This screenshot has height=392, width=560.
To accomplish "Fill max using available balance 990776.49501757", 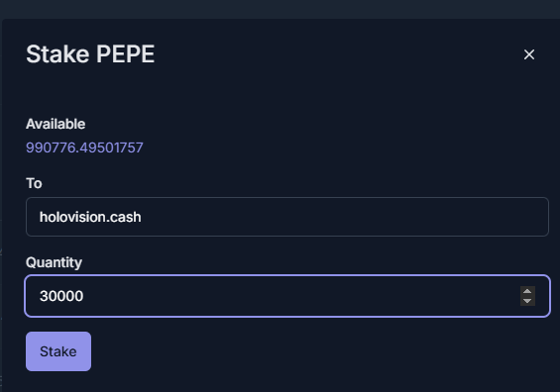I will coord(84,147).
